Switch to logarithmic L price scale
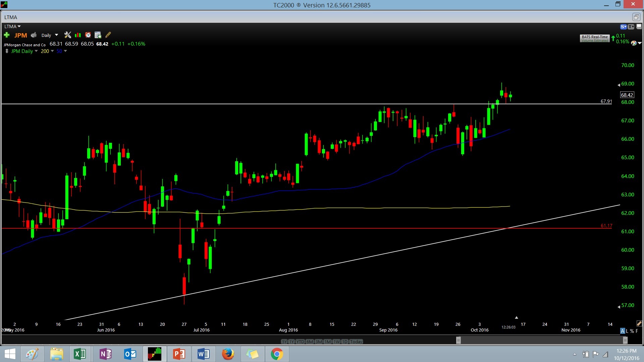644x362 pixels. pos(627,331)
